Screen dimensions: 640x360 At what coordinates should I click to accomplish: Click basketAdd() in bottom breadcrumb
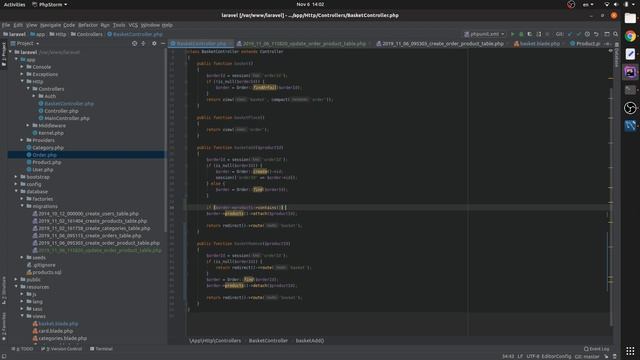pos(310,340)
